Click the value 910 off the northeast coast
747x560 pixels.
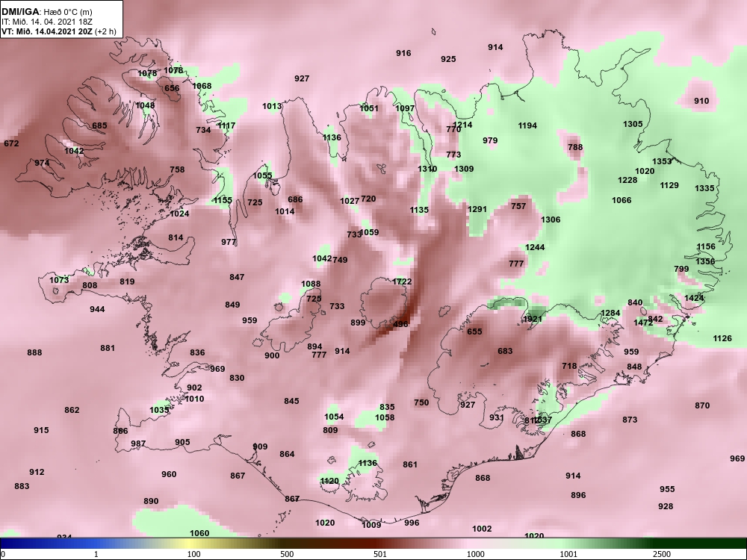point(701,101)
